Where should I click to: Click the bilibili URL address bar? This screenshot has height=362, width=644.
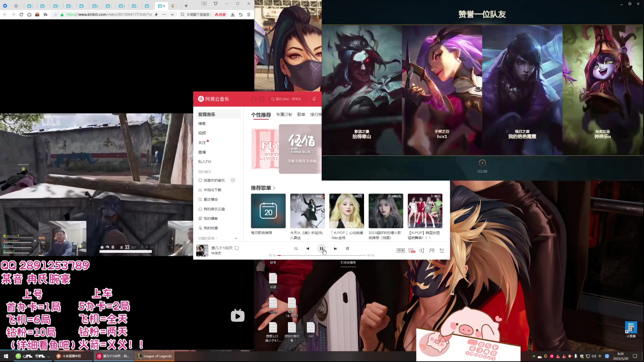click(109, 14)
